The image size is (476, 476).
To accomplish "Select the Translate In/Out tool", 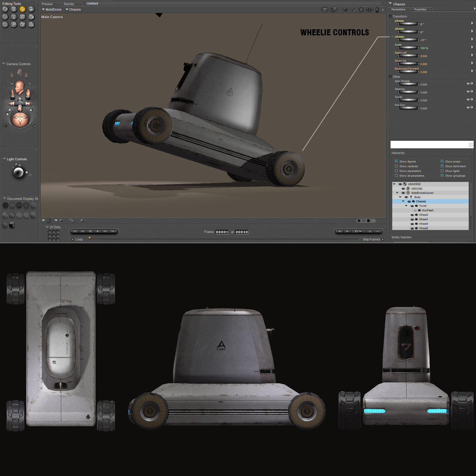I will click(31, 9).
